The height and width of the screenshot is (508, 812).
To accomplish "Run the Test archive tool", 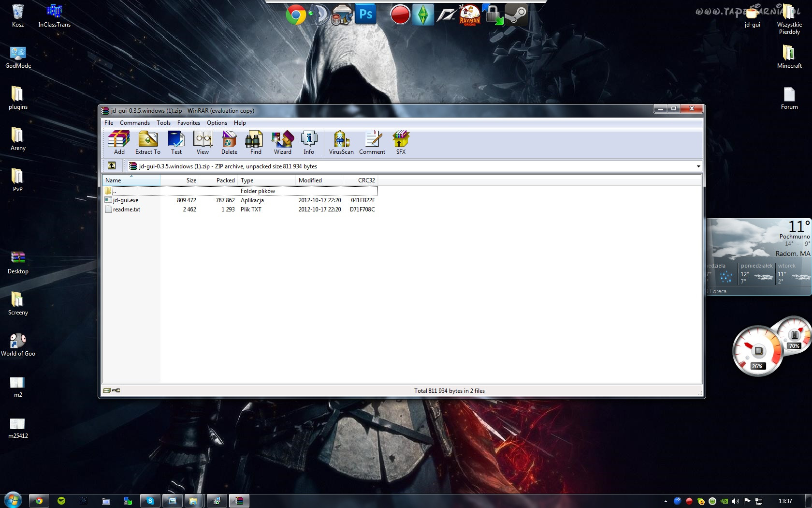I will (x=176, y=143).
